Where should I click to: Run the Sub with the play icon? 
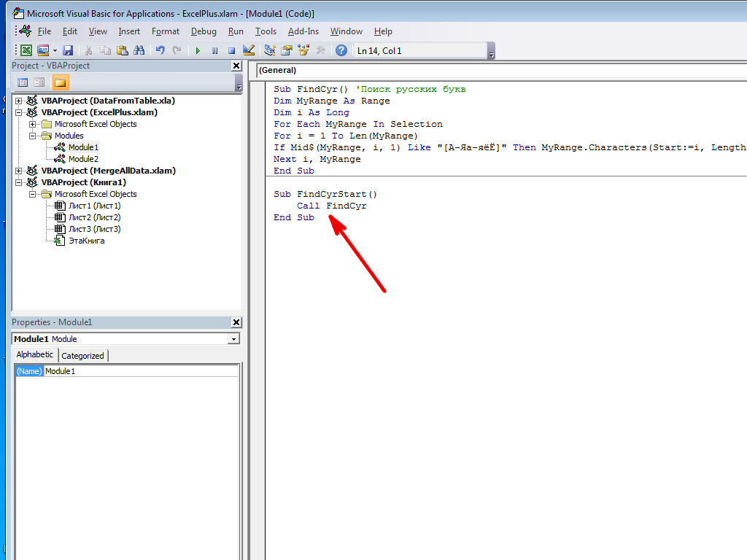pyautogui.click(x=198, y=50)
